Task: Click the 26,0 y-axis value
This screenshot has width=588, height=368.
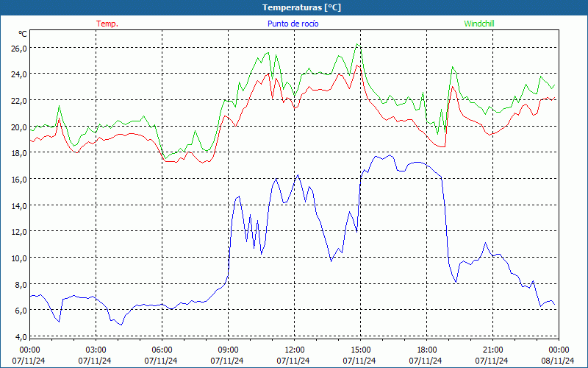Action: pos(21,48)
